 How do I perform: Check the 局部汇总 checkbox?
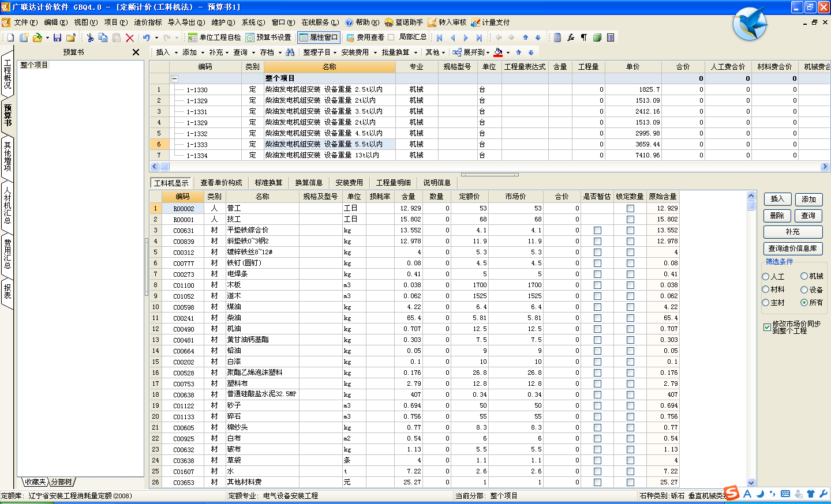click(x=391, y=37)
